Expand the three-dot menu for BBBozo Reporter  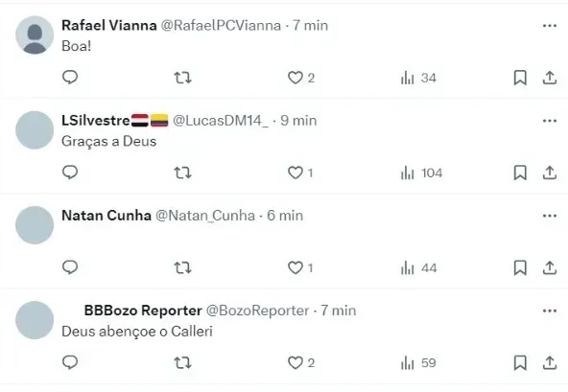tap(550, 311)
